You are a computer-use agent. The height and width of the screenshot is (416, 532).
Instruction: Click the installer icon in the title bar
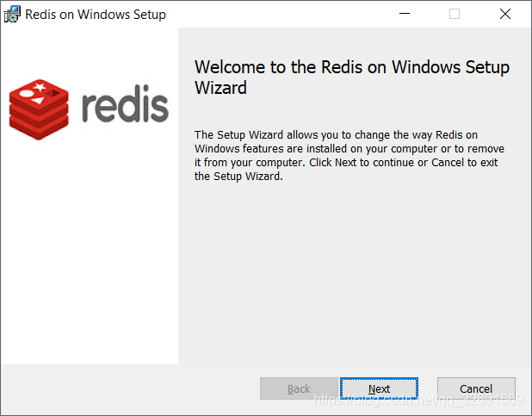[x=12, y=15]
